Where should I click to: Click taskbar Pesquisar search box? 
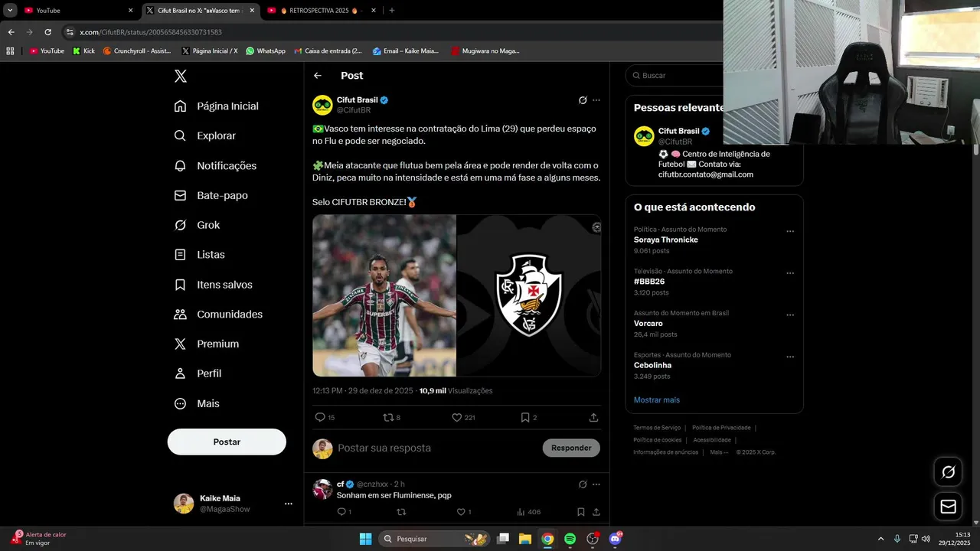point(434,539)
